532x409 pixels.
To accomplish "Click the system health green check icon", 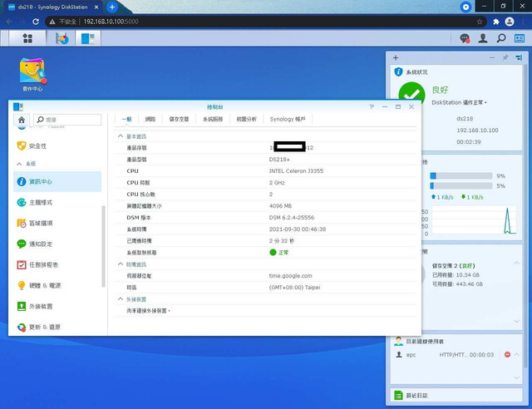I will pos(411,92).
